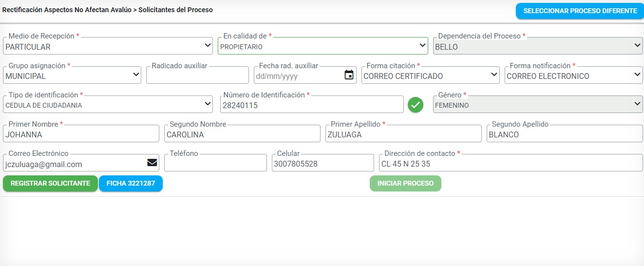Open the Grupo asignación dropdown
644x266 pixels.
(72, 75)
